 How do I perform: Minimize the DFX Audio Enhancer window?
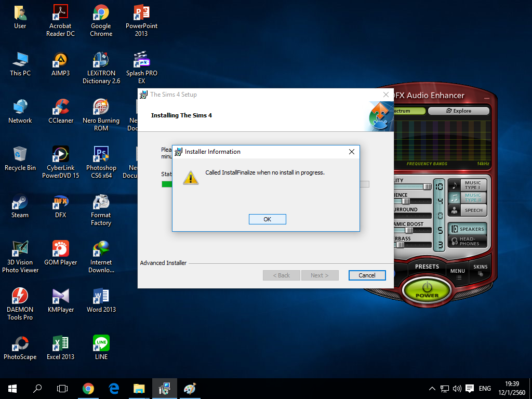pyautogui.click(x=486, y=98)
